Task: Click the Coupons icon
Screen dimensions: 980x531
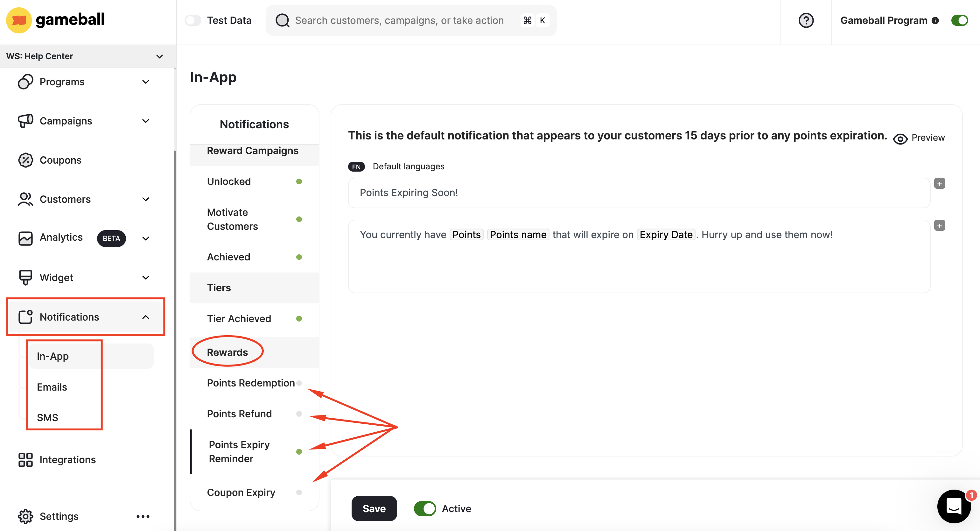Action: pos(25,160)
